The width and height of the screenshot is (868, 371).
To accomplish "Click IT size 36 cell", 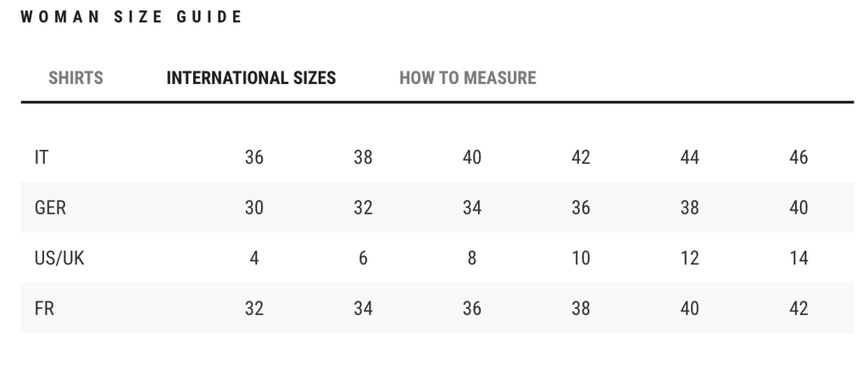I will (x=254, y=158).
